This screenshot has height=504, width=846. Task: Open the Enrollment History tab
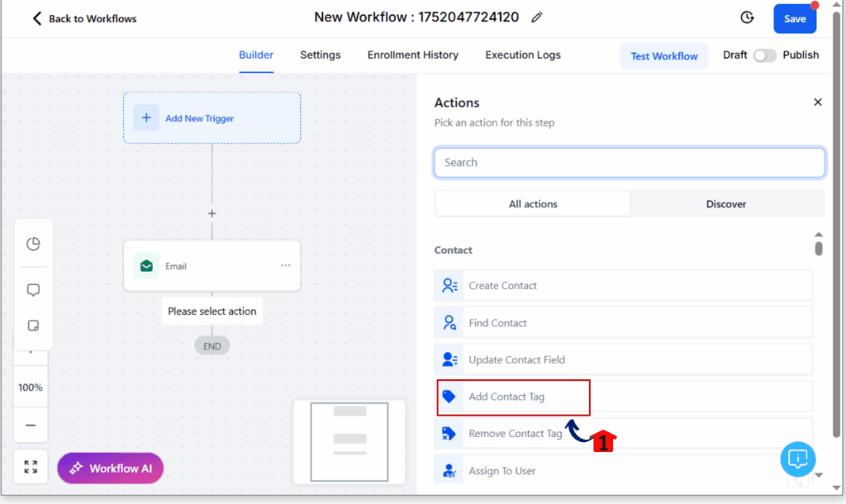[413, 55]
